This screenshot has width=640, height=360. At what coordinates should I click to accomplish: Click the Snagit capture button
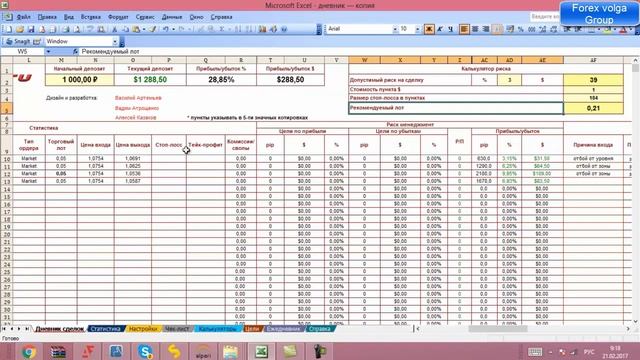[x=18, y=42]
